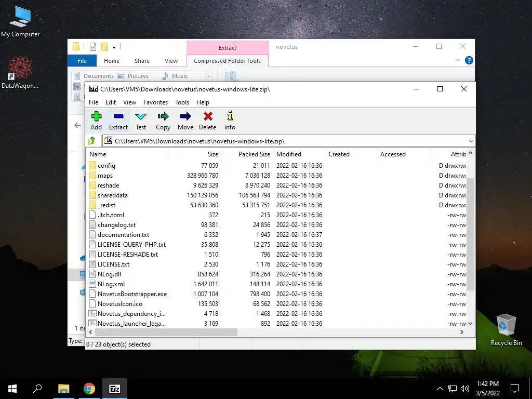Image resolution: width=532 pixels, height=399 pixels.
Task: Open the Help menu in 7-Zip
Action: (x=203, y=102)
